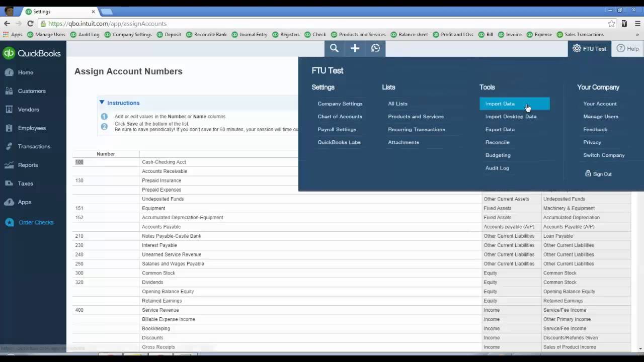Click the Settings browser tab
Screen dimensions: 644x362
click(59, 11)
